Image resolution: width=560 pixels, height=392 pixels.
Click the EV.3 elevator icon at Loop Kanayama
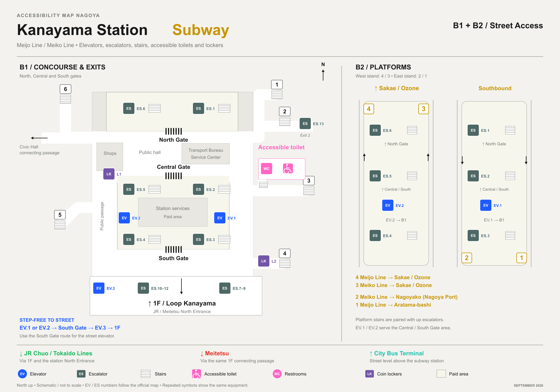pos(99,288)
